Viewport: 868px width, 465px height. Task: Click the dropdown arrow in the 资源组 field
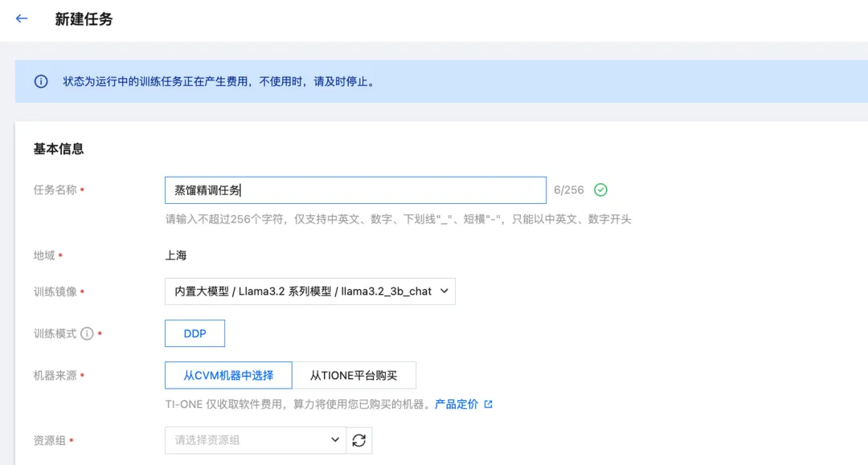(x=334, y=440)
